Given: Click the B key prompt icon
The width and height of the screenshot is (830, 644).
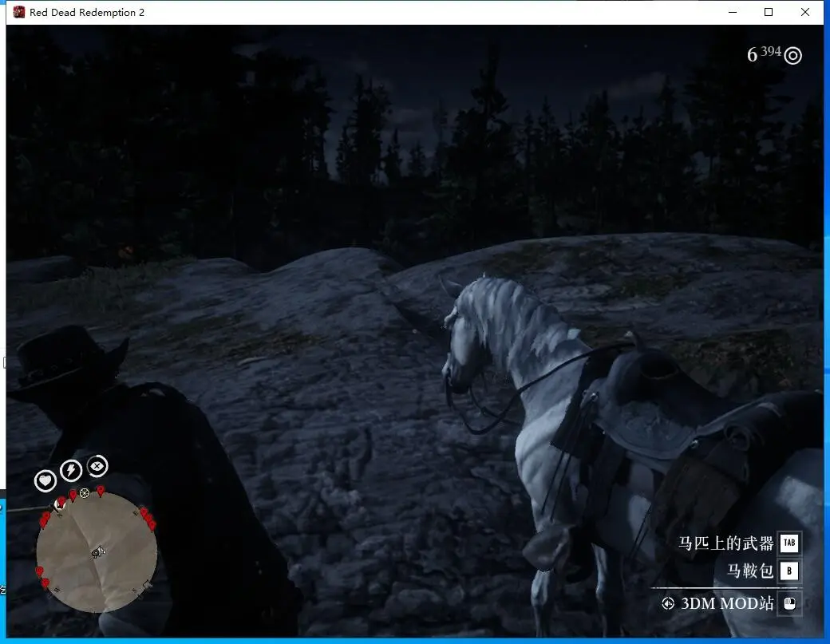Looking at the screenshot, I should pos(789,571).
